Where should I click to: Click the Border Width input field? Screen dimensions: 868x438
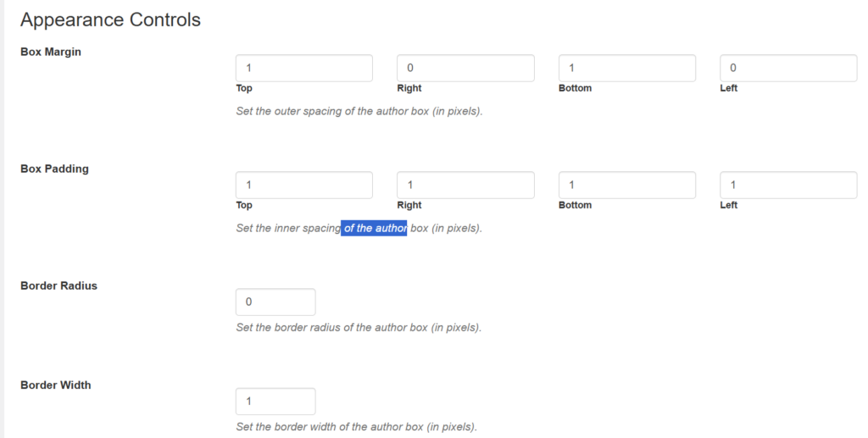[x=275, y=402]
